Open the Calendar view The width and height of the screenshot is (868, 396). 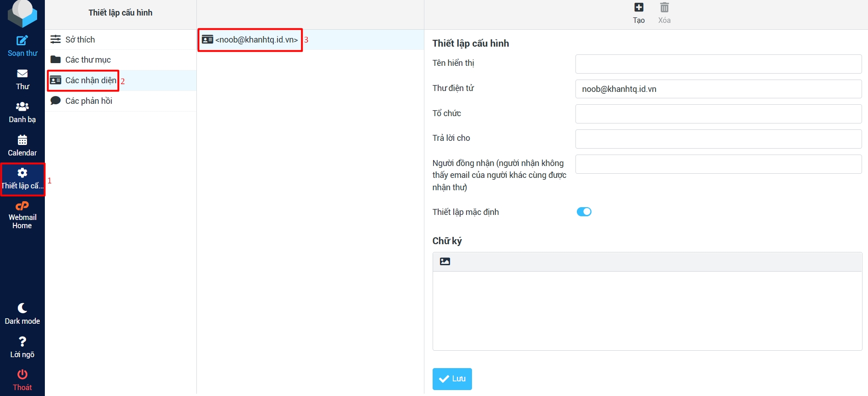(22, 140)
